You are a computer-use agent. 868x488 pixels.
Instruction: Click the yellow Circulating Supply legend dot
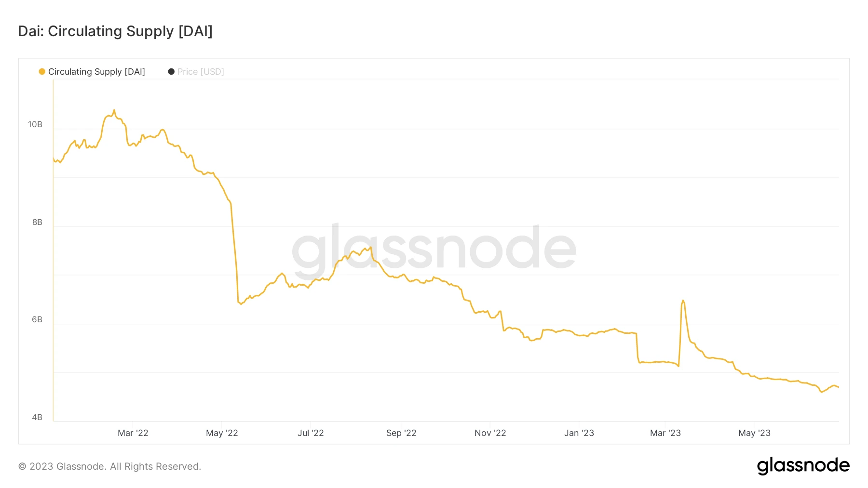tap(42, 72)
